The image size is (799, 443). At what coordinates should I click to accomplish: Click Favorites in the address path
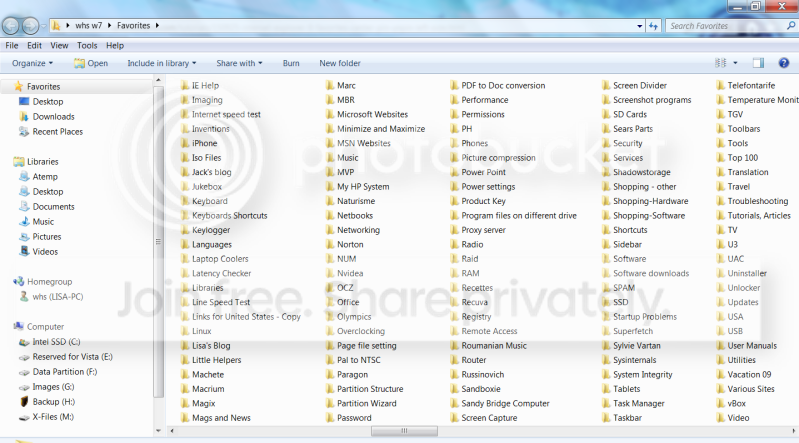[134, 25]
